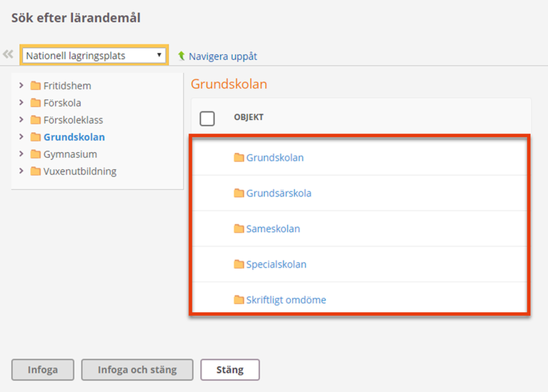
Task: Select Gymnasium in the folder tree
Action: coord(70,154)
